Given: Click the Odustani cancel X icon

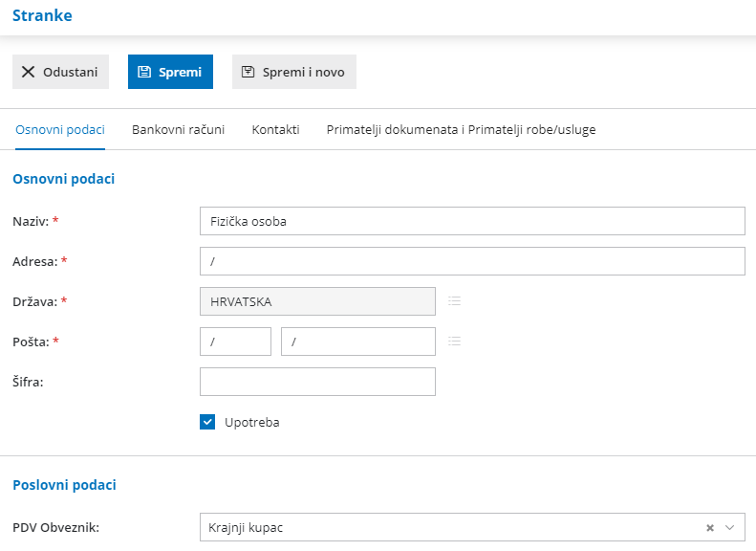Looking at the screenshot, I should click(28, 72).
